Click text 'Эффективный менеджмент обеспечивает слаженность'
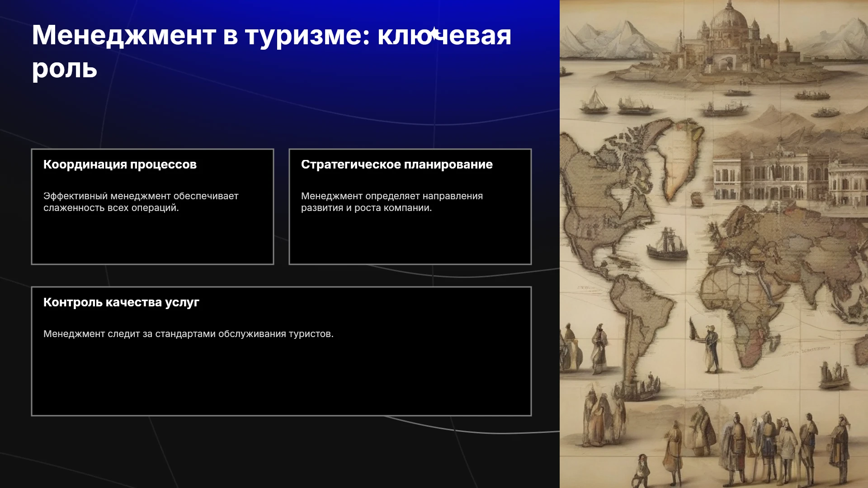This screenshot has width=868, height=488. [x=141, y=202]
